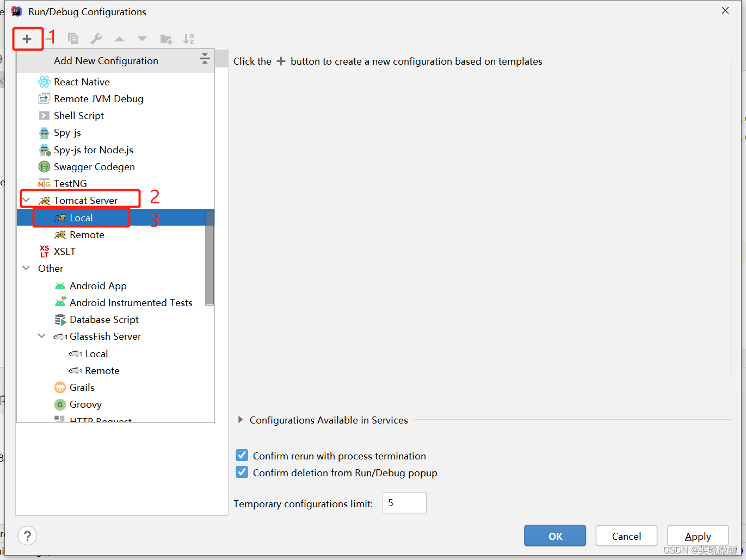Click the Move Down arrow icon

[142, 39]
